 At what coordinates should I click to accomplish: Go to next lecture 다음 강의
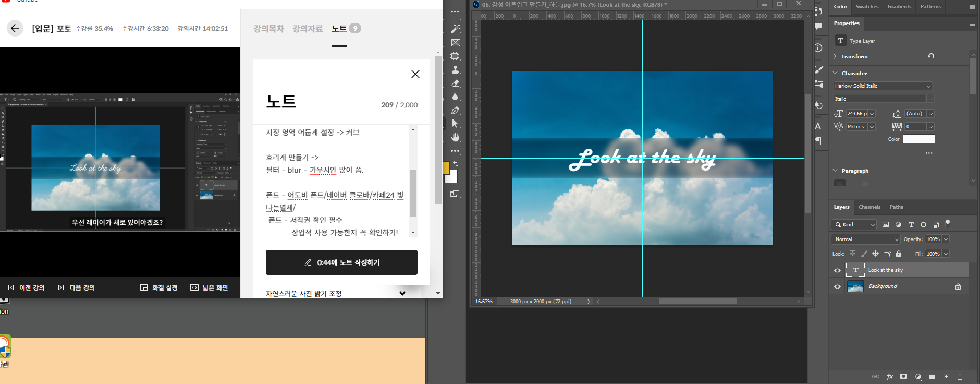pos(76,287)
